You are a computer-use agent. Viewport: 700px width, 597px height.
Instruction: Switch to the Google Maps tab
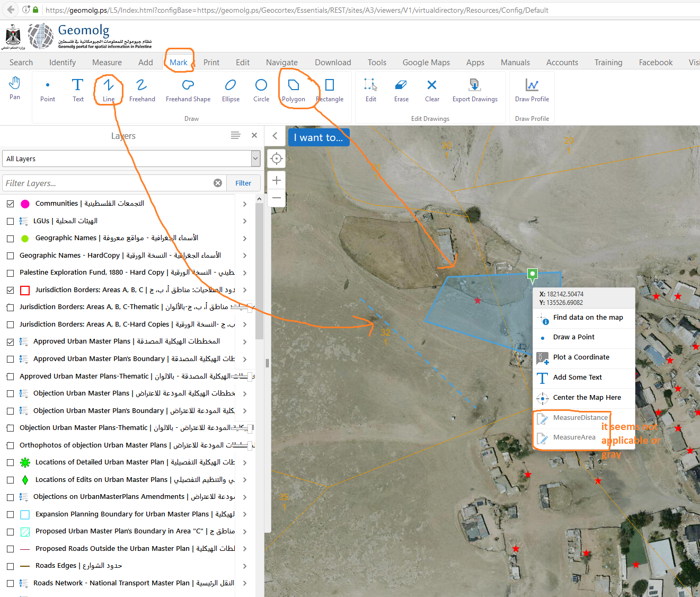point(426,62)
